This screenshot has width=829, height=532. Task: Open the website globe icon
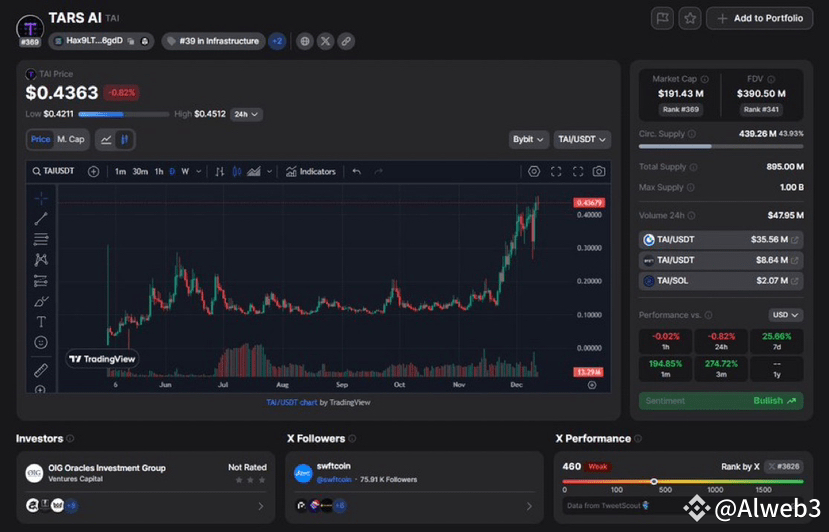pyautogui.click(x=305, y=41)
